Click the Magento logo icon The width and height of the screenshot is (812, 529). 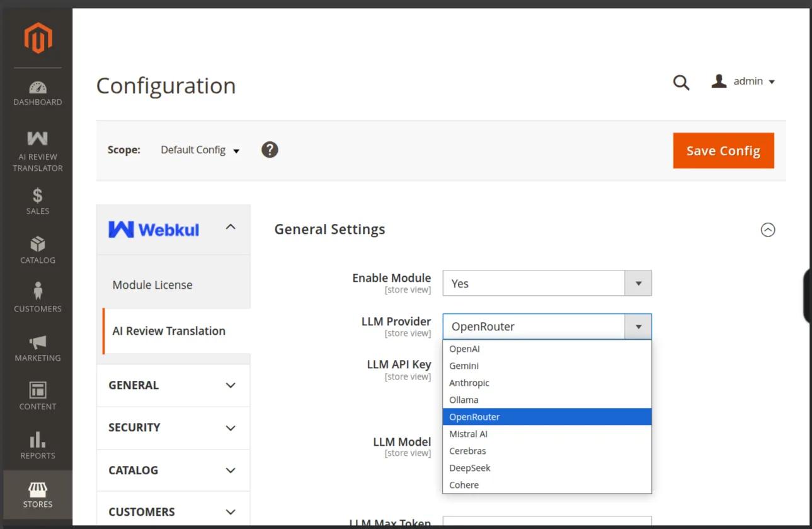coord(38,38)
